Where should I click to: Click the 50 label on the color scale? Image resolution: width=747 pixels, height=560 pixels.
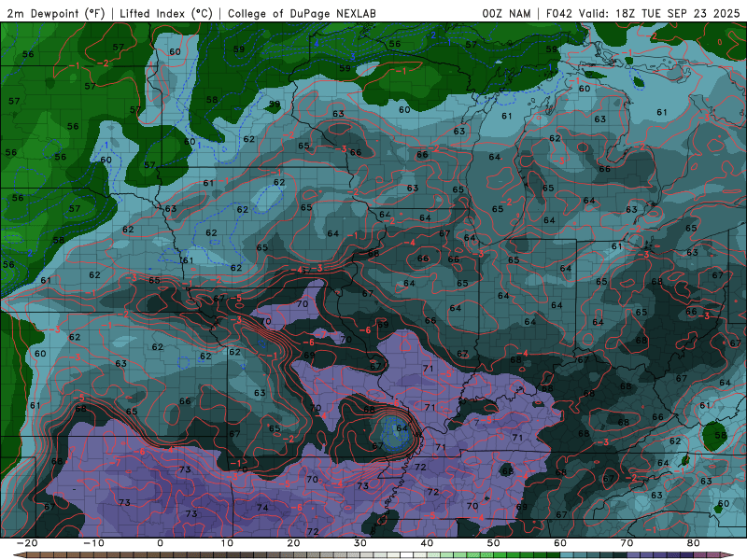tap(494, 543)
